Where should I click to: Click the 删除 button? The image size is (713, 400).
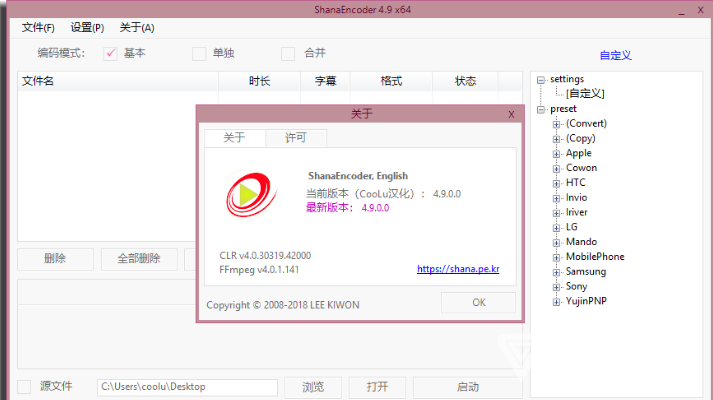coord(55,259)
